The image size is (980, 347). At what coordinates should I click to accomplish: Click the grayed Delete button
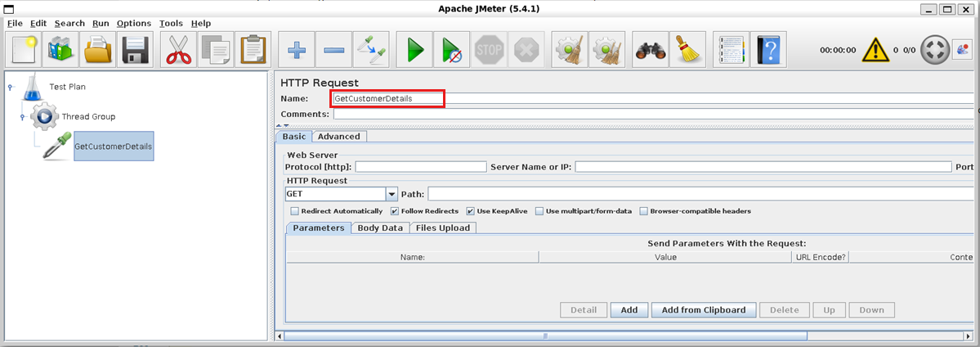(785, 310)
